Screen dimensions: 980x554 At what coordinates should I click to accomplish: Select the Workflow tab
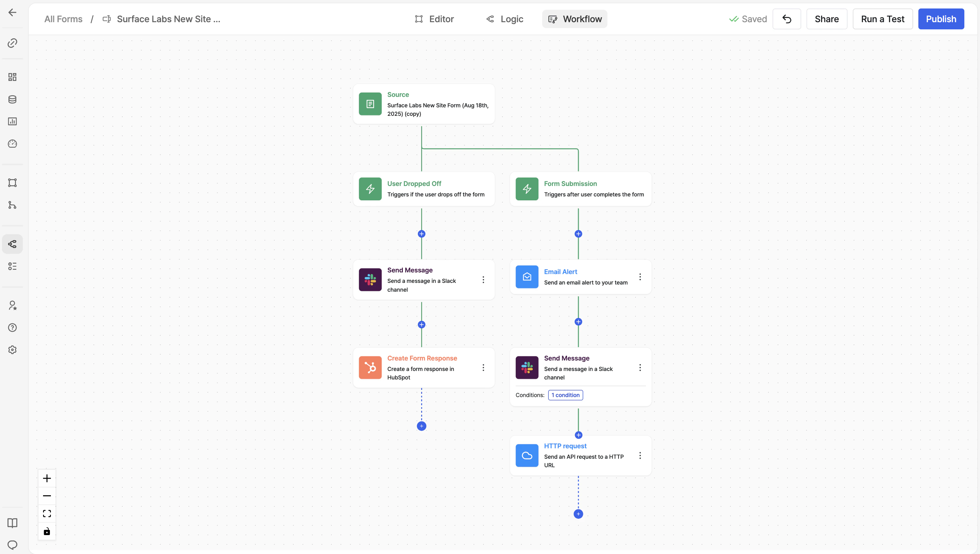[575, 19]
